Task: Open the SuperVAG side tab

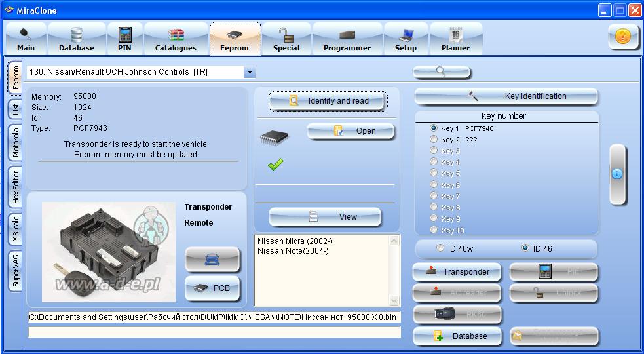Action: pos(15,271)
